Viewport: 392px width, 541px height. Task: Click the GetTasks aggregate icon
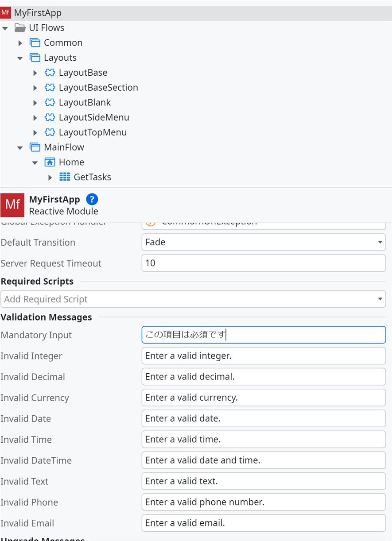[65, 177]
